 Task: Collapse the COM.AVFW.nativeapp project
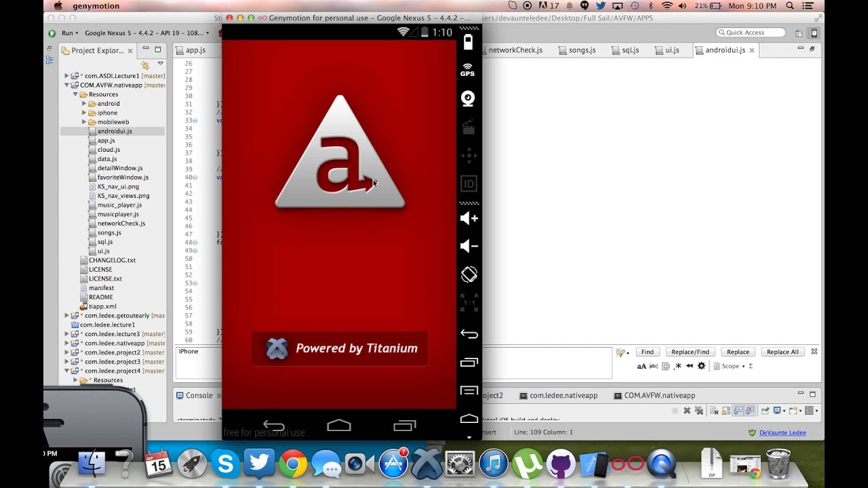[x=66, y=85]
